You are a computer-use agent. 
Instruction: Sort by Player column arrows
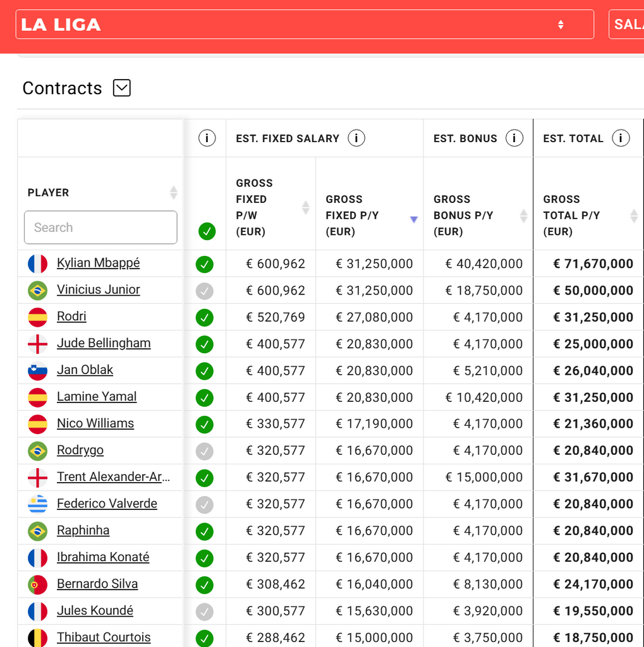(x=174, y=193)
